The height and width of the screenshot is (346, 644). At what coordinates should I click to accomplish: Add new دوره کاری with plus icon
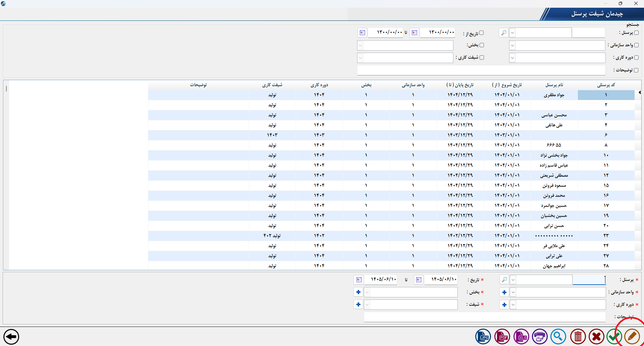(x=504, y=305)
